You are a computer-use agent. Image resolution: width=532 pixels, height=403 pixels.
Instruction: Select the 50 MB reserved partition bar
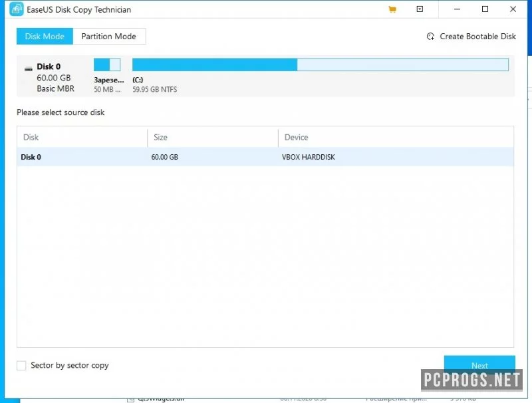(x=107, y=65)
